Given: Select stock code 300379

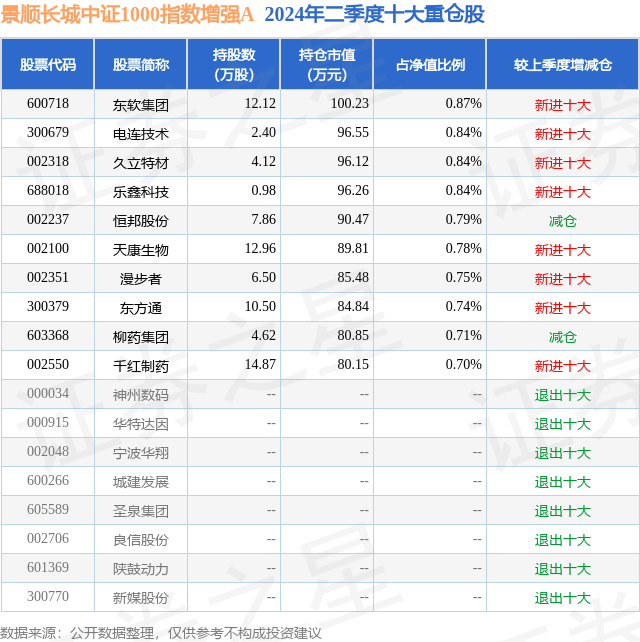Looking at the screenshot, I should [x=48, y=307].
